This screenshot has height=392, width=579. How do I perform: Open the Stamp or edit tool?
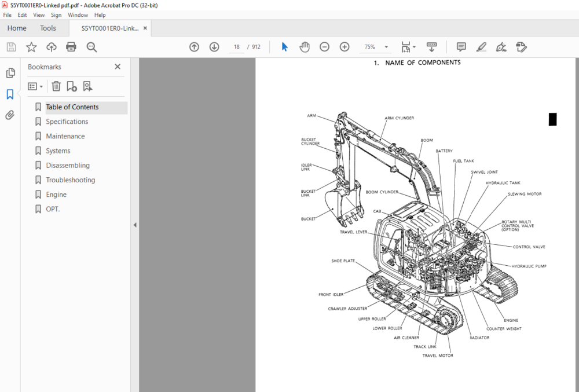522,47
